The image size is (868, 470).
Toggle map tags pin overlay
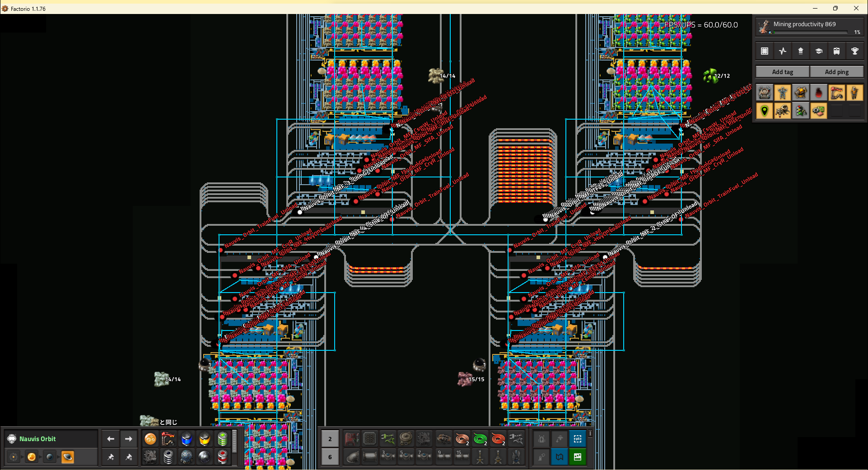765,111
